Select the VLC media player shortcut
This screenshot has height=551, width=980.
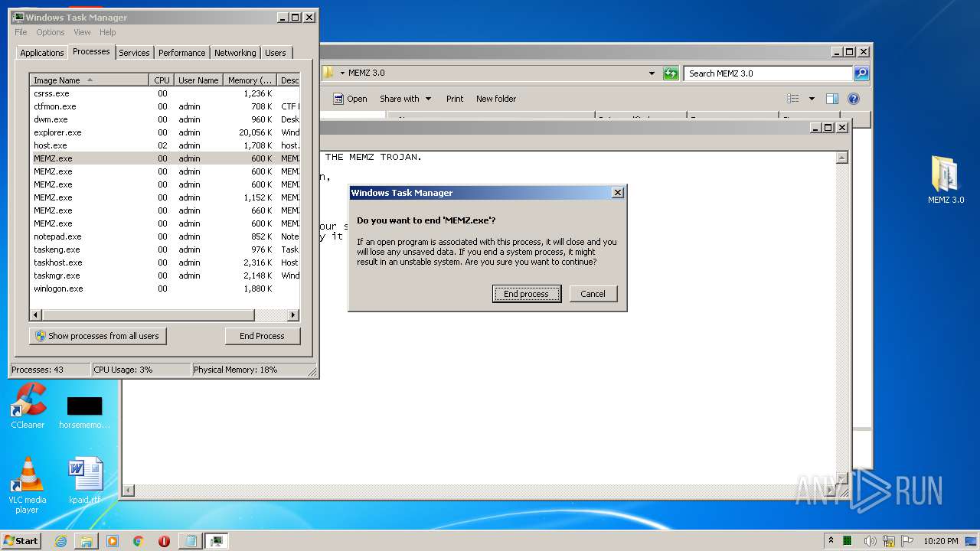tap(28, 485)
